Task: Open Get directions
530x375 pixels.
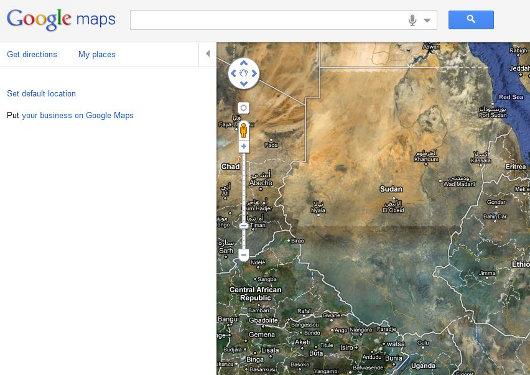Action: click(32, 54)
